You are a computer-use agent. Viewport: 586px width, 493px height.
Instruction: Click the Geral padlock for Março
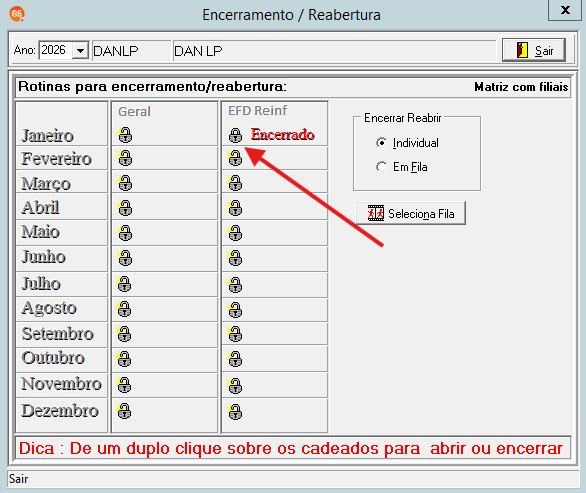(x=125, y=183)
